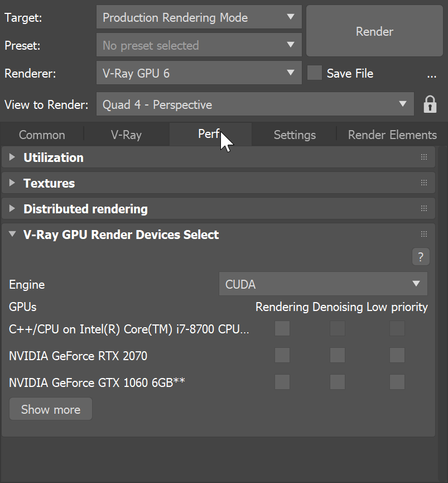
Task: Switch to the Common tab
Action: pos(41,135)
